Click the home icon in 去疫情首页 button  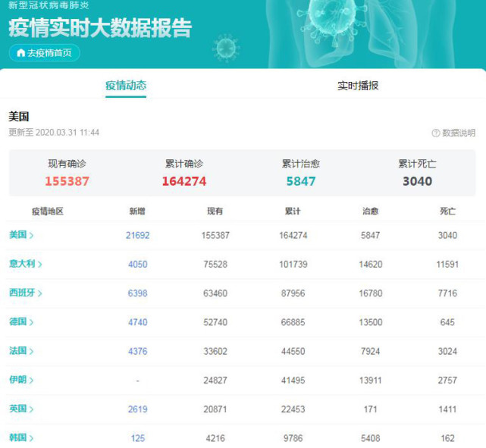click(x=20, y=53)
